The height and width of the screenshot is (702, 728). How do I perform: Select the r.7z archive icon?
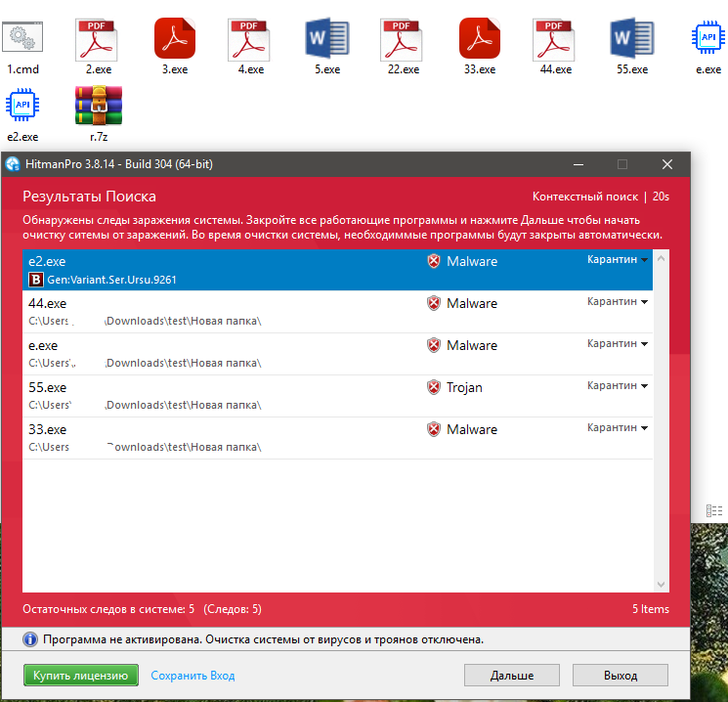(99, 106)
